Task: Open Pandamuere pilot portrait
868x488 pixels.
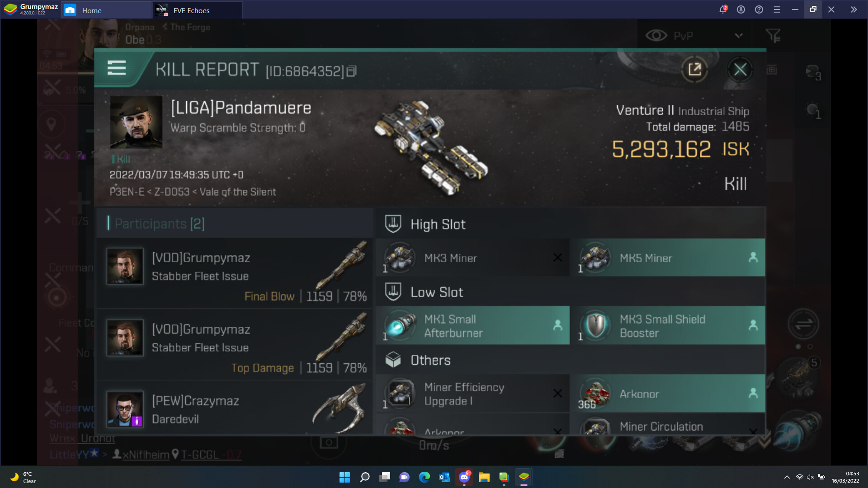Action: tap(136, 122)
